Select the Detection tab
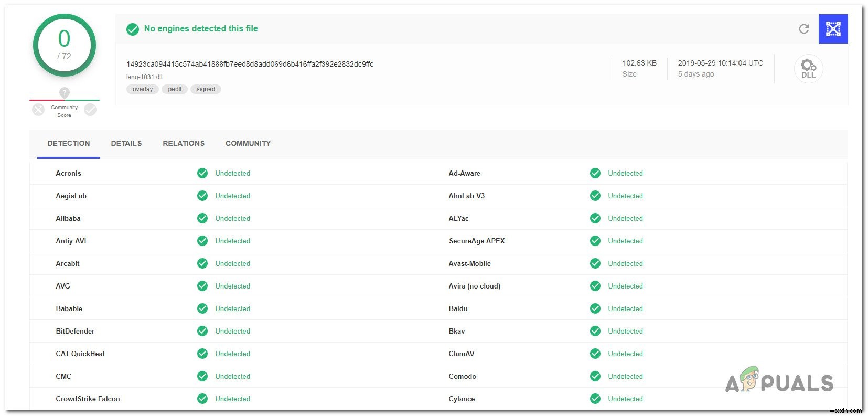The width and height of the screenshot is (868, 416). [69, 143]
